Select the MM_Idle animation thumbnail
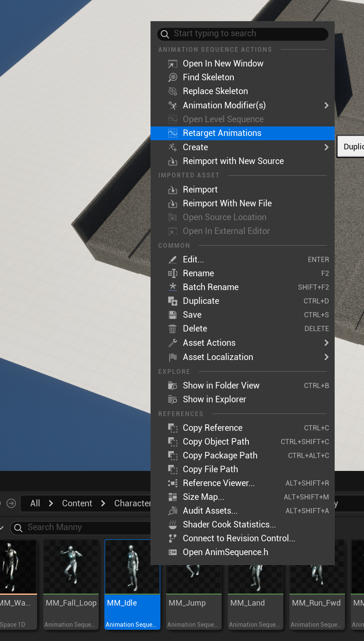Viewport: 364px width, 641px height. click(132, 567)
